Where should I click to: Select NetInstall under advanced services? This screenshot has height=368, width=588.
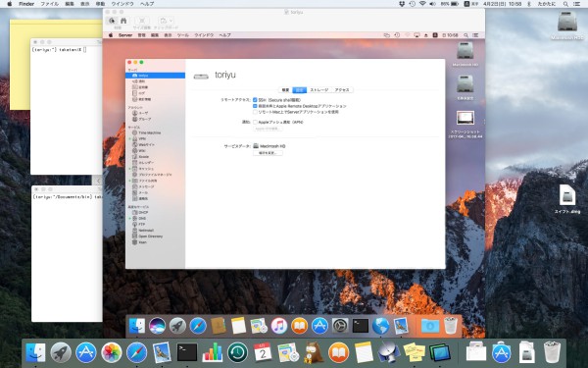155,231
